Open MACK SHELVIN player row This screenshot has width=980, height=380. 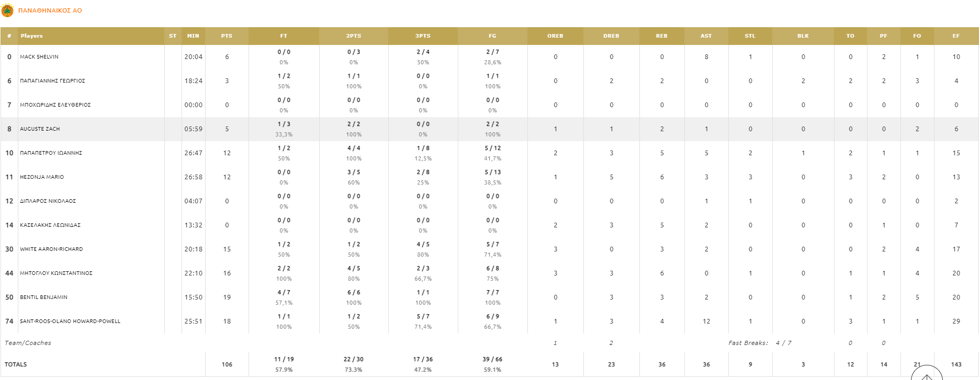pos(39,57)
